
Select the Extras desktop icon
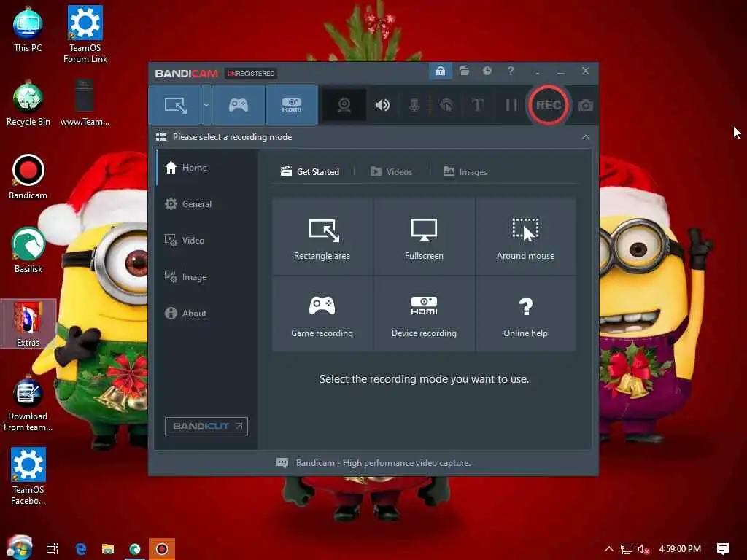click(28, 324)
